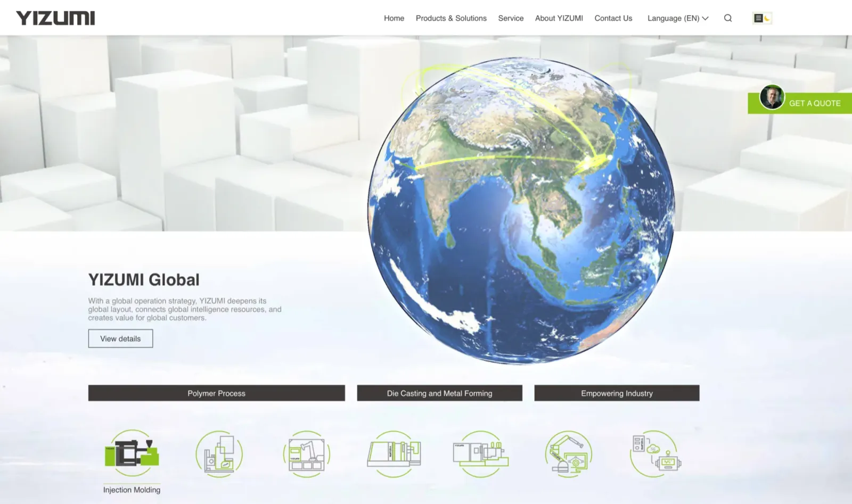The width and height of the screenshot is (852, 504).
Task: Click the enclosed robot arm cell icon
Action: (x=306, y=454)
